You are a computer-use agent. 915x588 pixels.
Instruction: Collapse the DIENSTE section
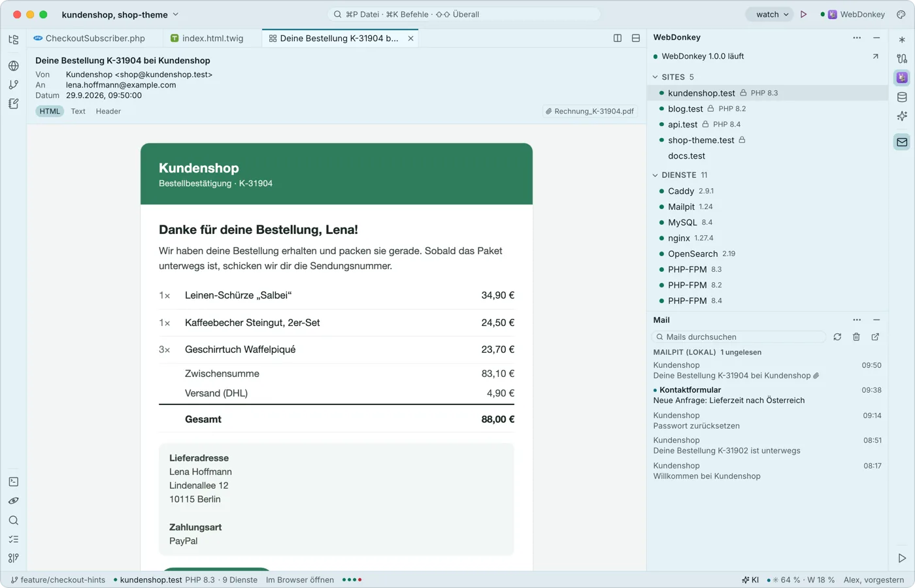(x=656, y=175)
